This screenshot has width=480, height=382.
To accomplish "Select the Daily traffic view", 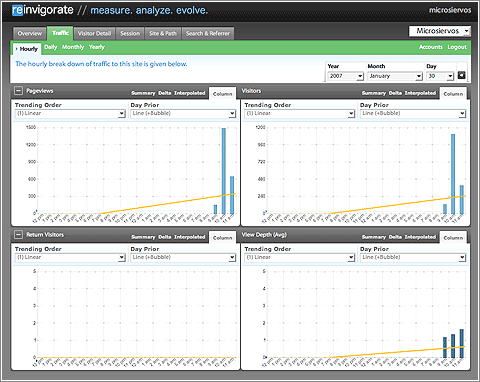I will 51,47.
